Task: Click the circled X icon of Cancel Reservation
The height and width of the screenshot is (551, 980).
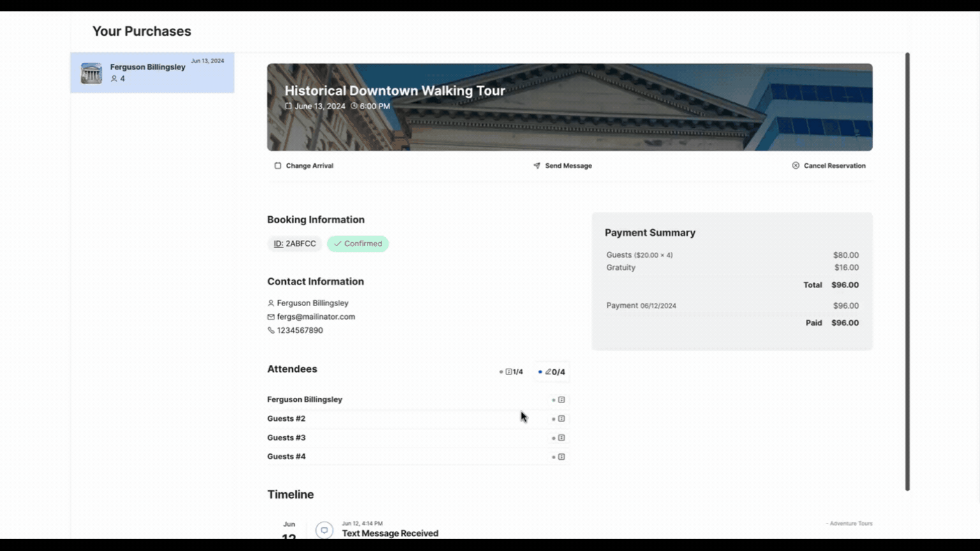Action: click(x=796, y=166)
